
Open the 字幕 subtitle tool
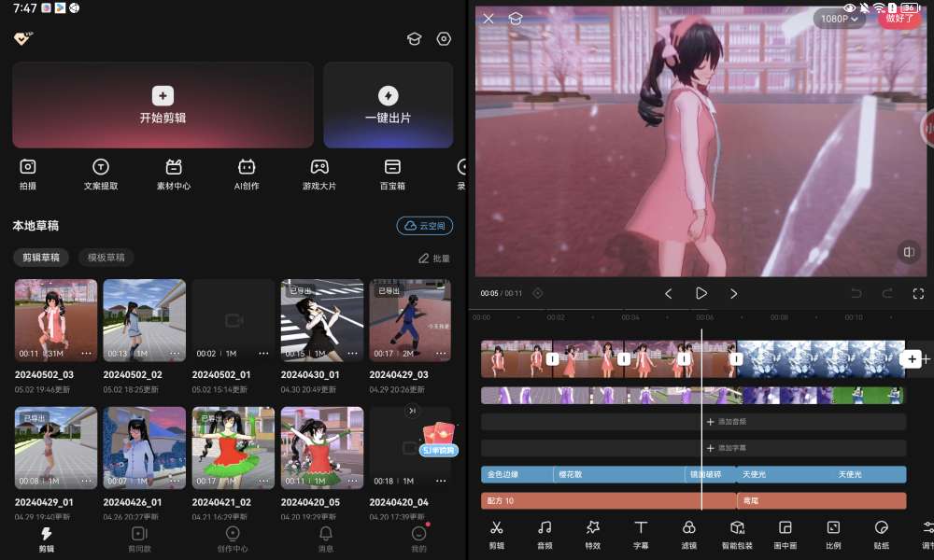point(641,535)
